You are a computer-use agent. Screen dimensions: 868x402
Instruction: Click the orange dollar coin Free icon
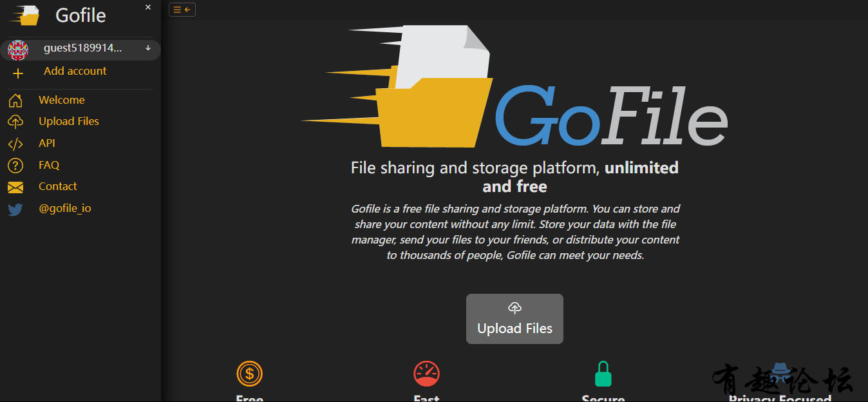click(250, 373)
